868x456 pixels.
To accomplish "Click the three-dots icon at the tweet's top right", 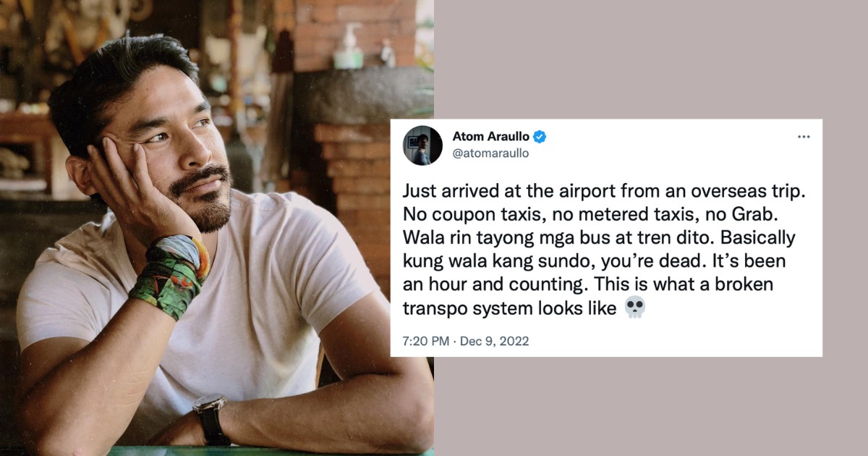I will [x=805, y=135].
